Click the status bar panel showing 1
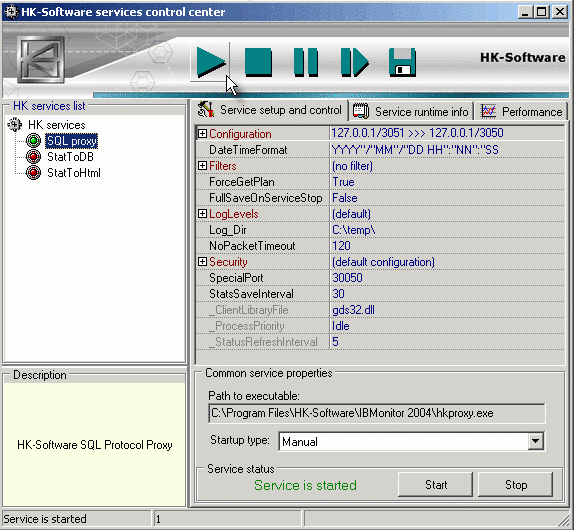 tap(228, 519)
